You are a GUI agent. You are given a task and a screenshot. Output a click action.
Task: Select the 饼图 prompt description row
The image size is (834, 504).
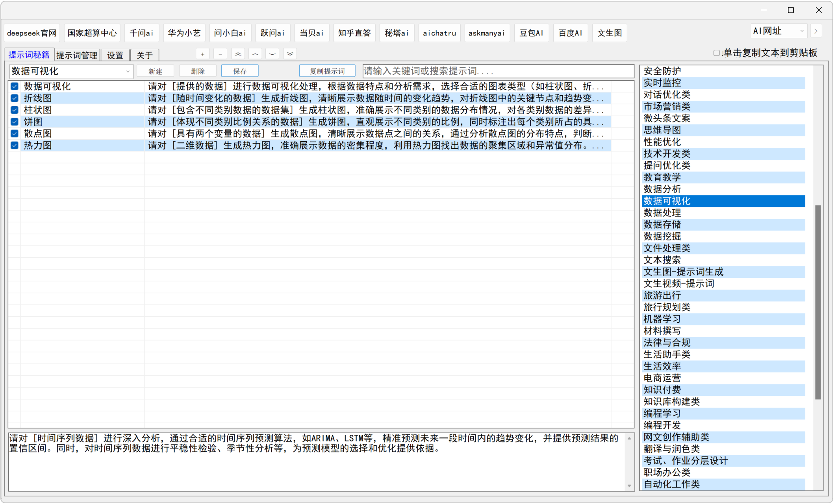[378, 122]
